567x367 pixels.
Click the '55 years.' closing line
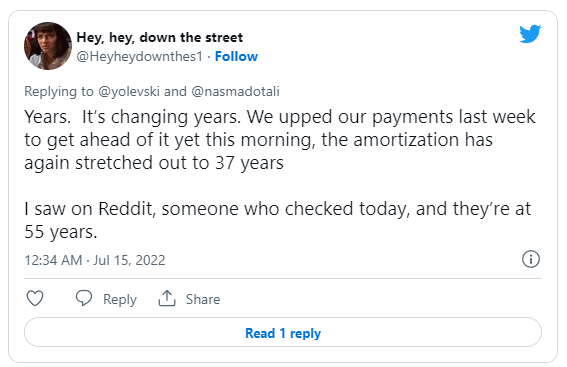coord(61,232)
